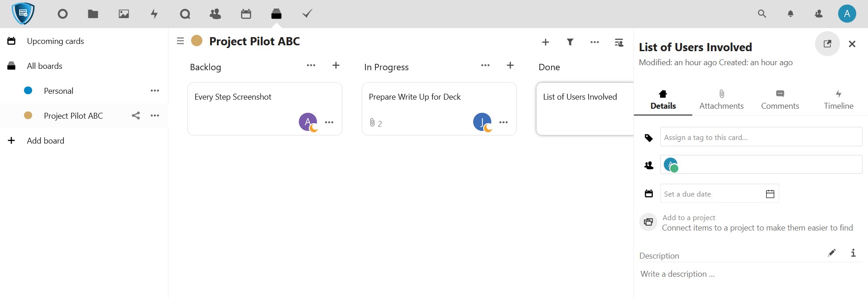Screen dimensions: 868x298
Task: Click the board filter funnel icon
Action: click(x=570, y=42)
